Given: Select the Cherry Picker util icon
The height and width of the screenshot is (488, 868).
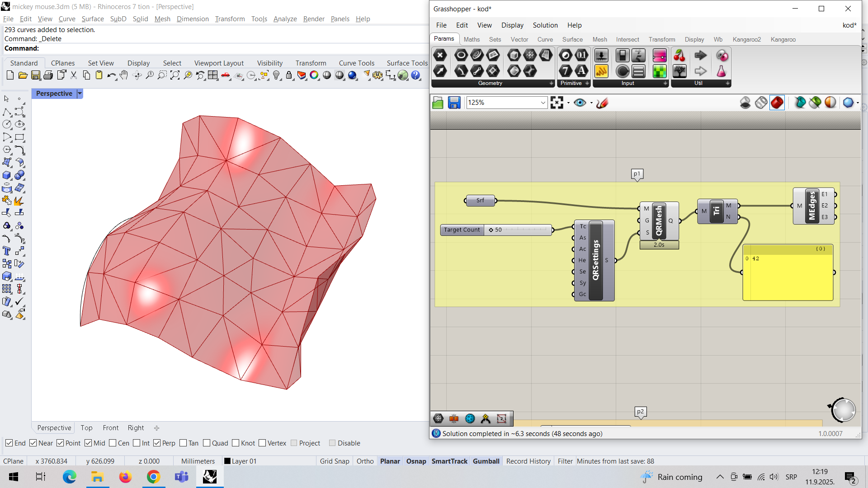Looking at the screenshot, I should click(x=679, y=55).
